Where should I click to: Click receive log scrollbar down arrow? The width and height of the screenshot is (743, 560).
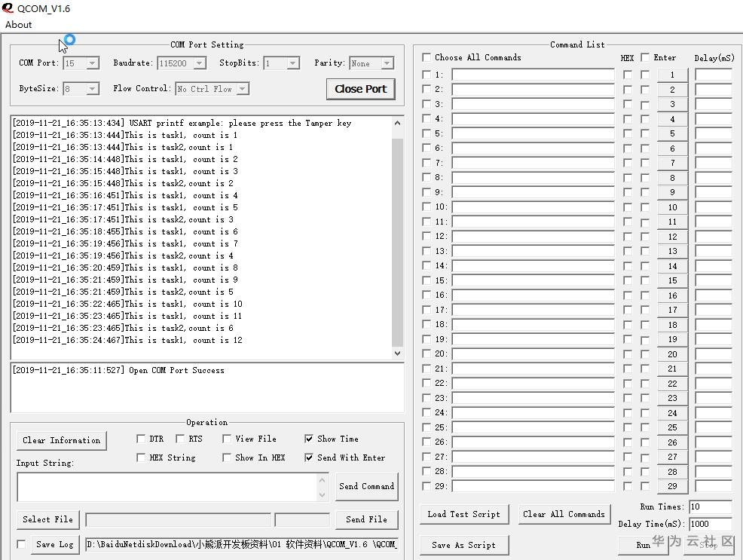point(398,353)
